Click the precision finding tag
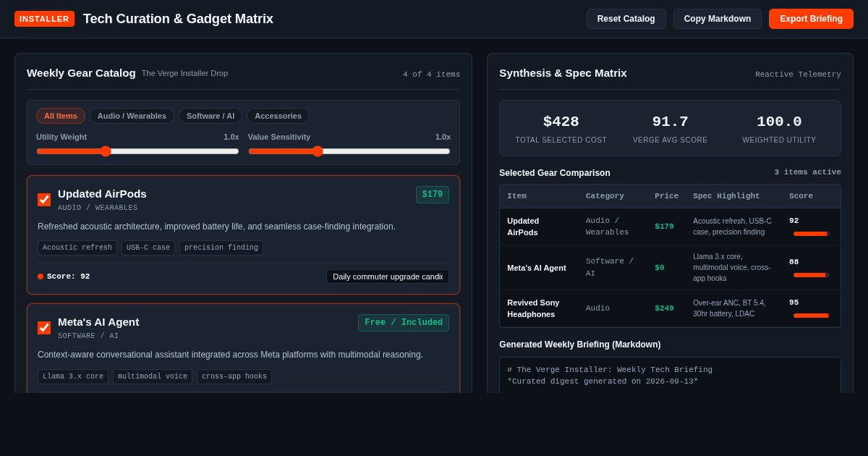868x456 pixels. (221, 248)
